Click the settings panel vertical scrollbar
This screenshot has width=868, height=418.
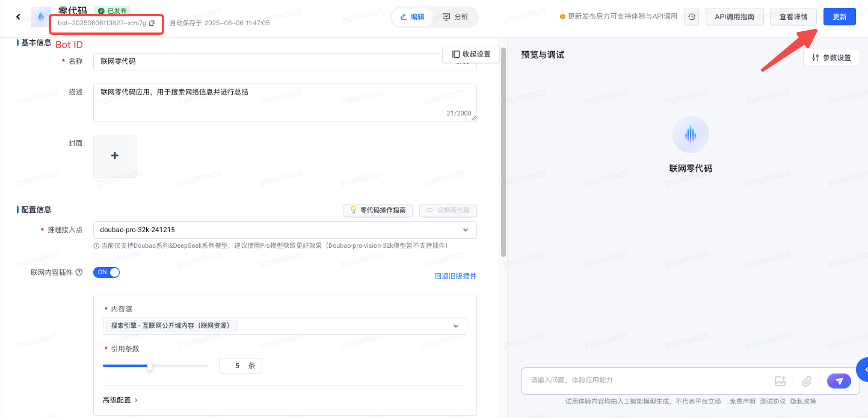(503, 151)
